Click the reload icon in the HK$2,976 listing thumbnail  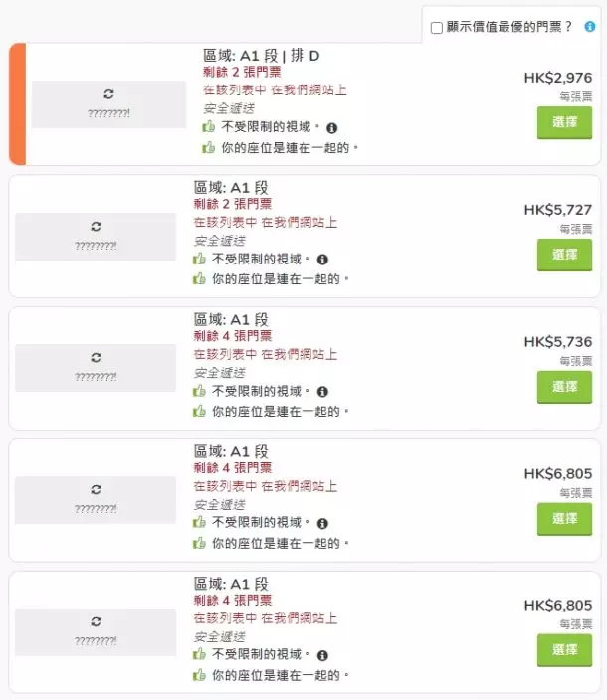click(x=108, y=93)
